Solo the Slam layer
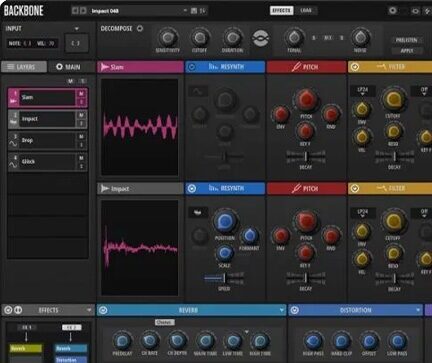 point(81,102)
